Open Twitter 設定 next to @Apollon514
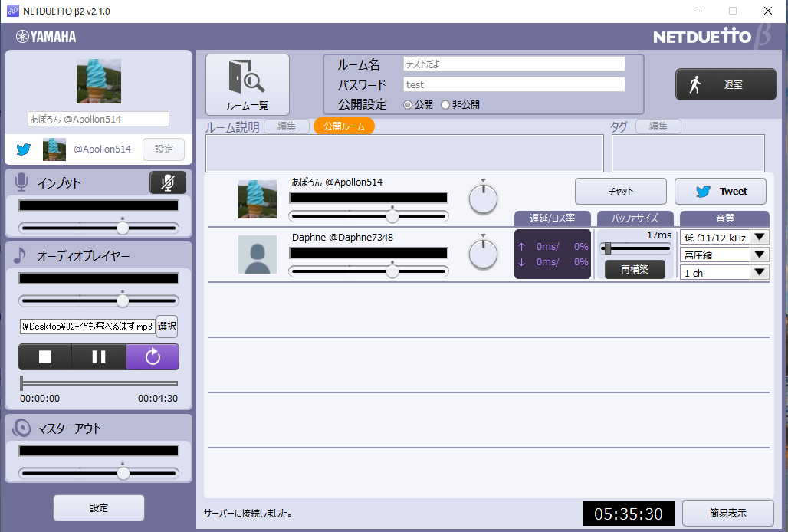 [163, 149]
